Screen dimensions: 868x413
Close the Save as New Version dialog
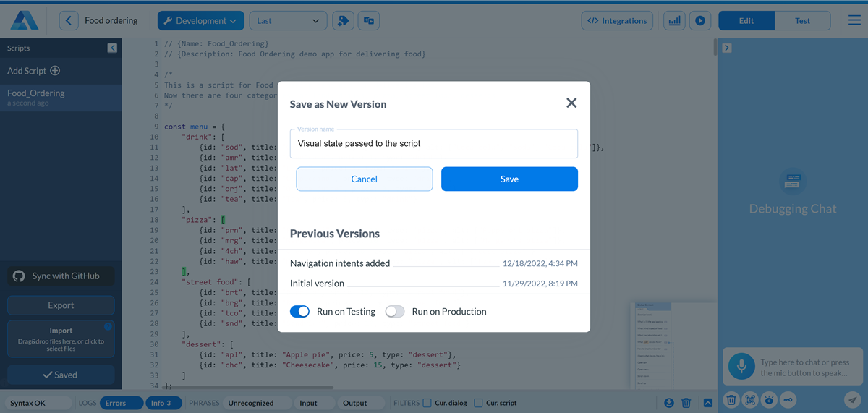click(x=571, y=103)
